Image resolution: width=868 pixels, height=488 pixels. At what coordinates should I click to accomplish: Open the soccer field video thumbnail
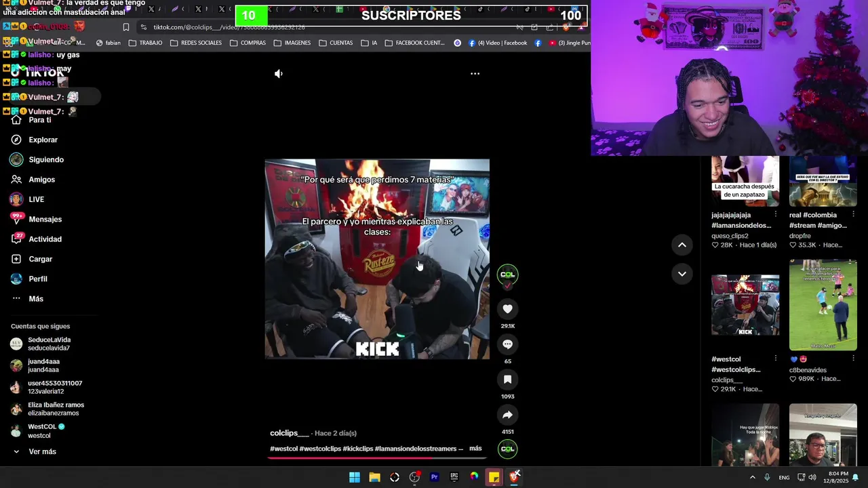pos(823,305)
